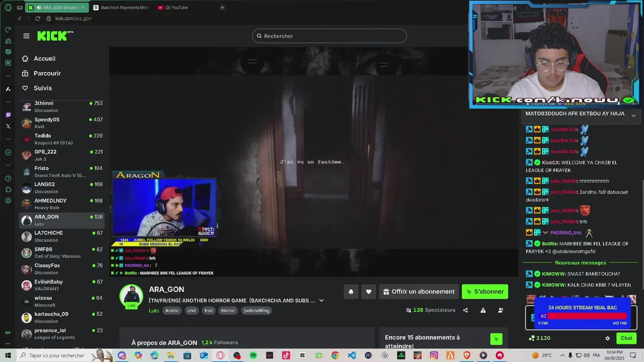Screen dimensions: 644x362
Task: Switch to the YouTube tab
Action: (x=173, y=8)
